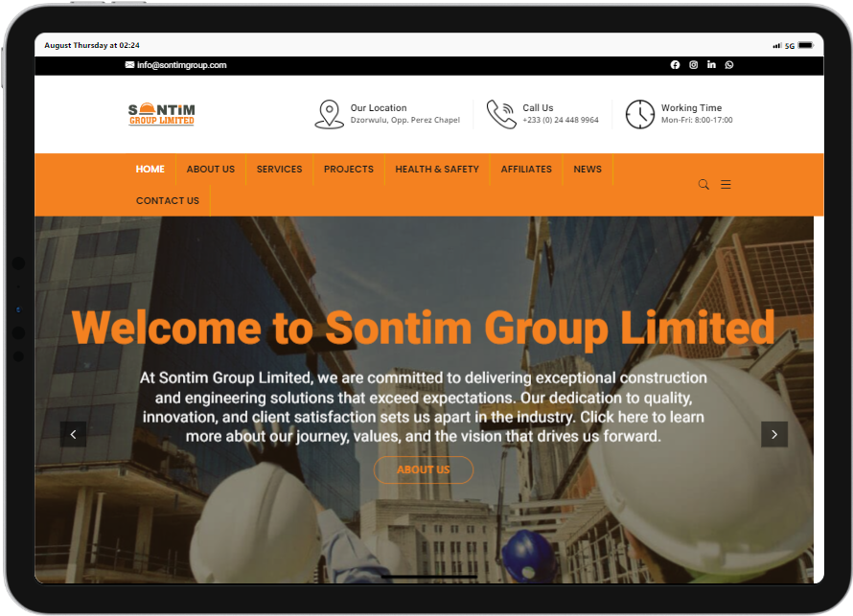Click the phone number +233 (0) 24 448 9964

pyautogui.click(x=561, y=120)
